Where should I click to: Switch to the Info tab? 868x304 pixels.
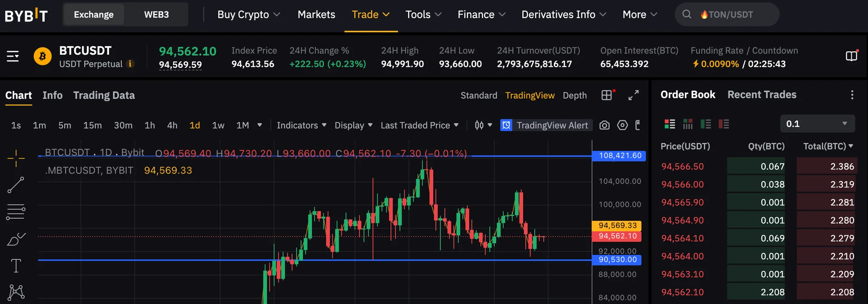coord(52,95)
